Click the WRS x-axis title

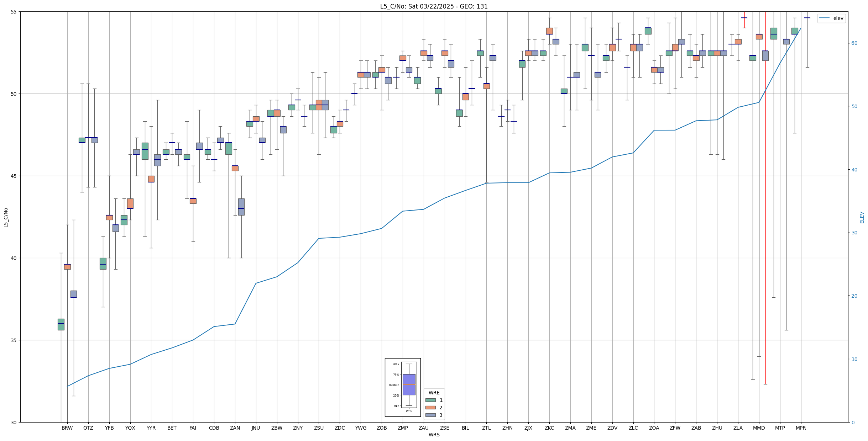pyautogui.click(x=434, y=435)
